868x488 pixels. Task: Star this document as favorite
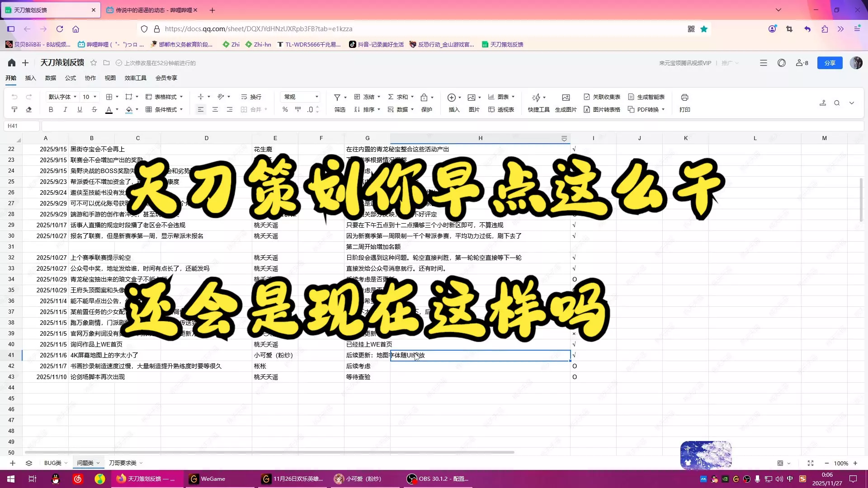(x=94, y=63)
